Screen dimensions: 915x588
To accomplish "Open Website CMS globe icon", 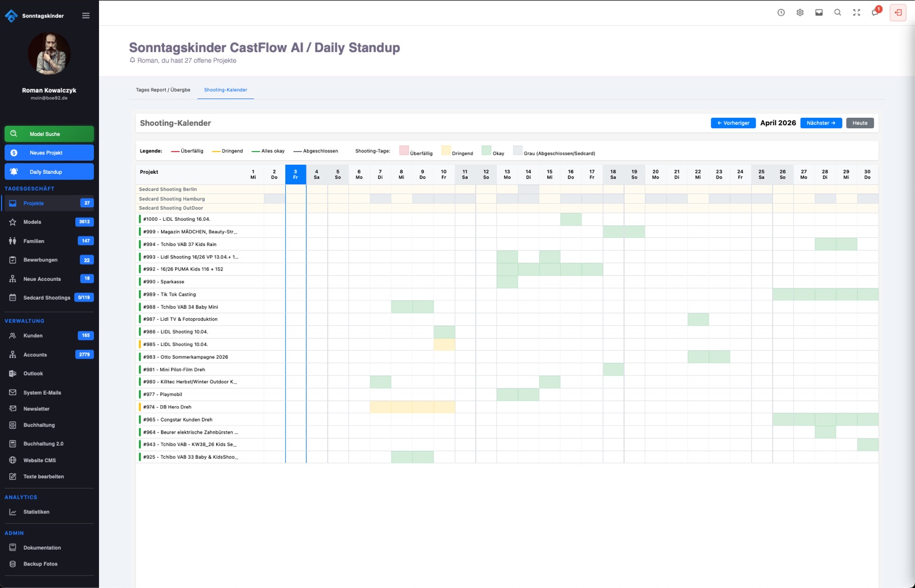I will 13,460.
